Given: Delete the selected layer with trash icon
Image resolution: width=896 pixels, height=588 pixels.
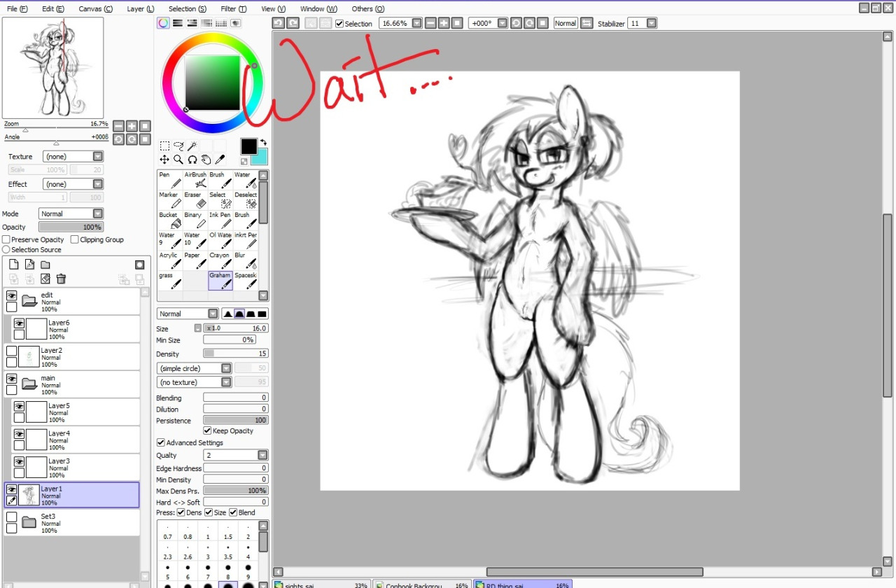Looking at the screenshot, I should (x=61, y=279).
